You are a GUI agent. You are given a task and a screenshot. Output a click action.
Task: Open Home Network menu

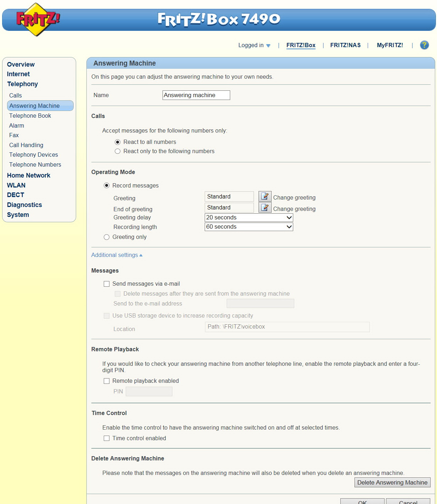(29, 175)
